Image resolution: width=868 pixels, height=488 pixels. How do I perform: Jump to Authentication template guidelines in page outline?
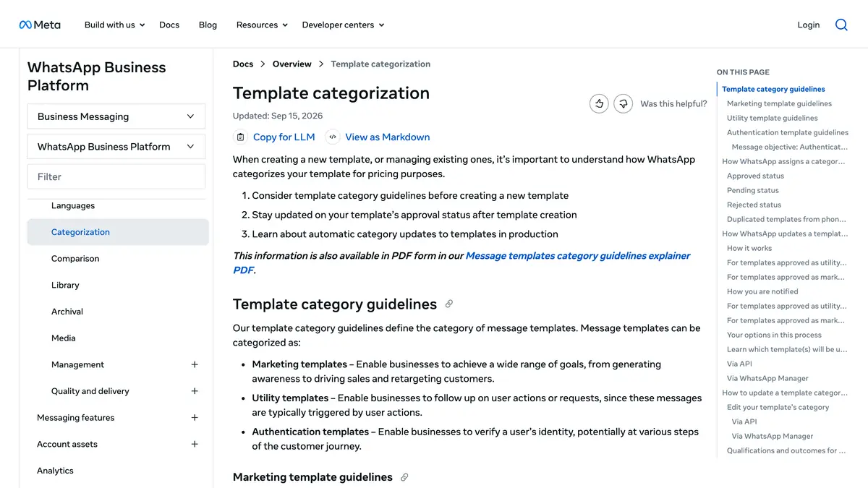click(x=788, y=132)
